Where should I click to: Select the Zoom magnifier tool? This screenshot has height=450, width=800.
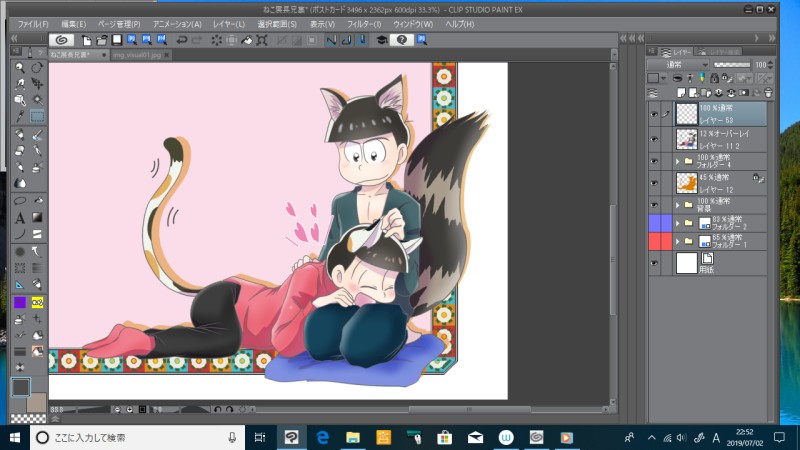[20, 67]
